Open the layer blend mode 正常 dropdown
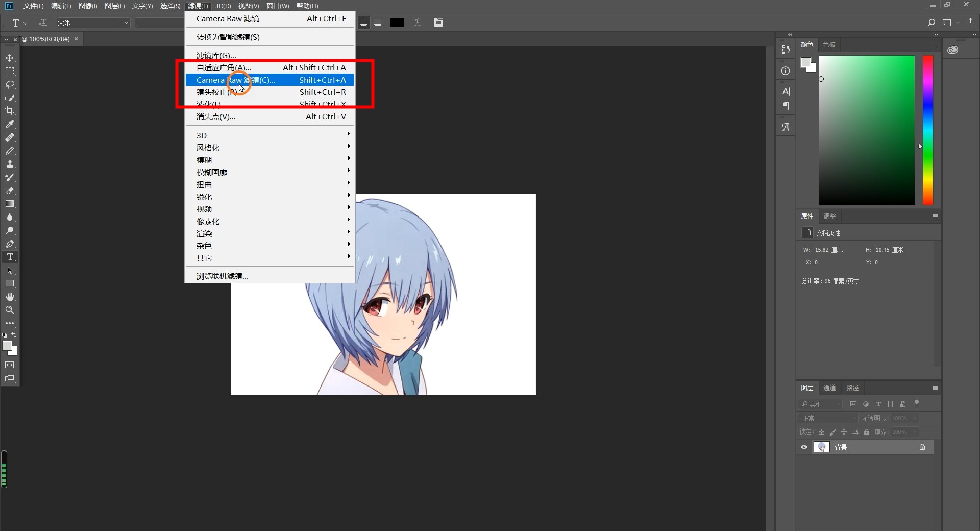Screen dimensions: 980x531 coord(827,418)
